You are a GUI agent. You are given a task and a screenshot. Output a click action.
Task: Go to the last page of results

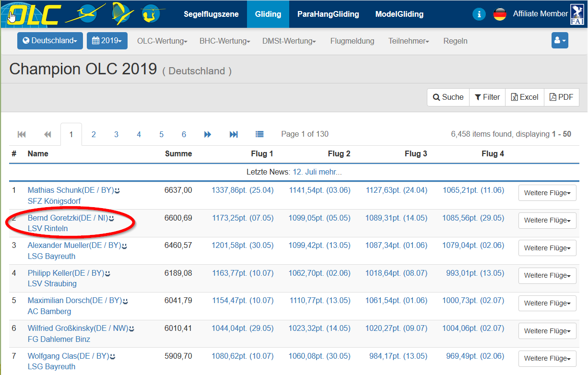[x=234, y=134]
